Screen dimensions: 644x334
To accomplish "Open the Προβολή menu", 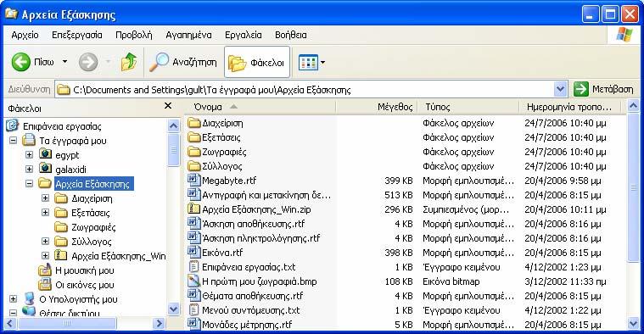I will coord(134,35).
